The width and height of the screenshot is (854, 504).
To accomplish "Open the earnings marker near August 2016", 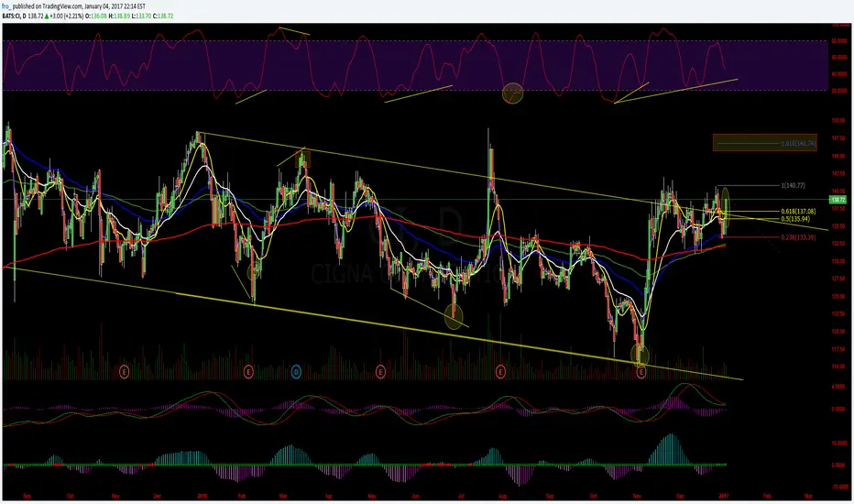I will [x=500, y=372].
